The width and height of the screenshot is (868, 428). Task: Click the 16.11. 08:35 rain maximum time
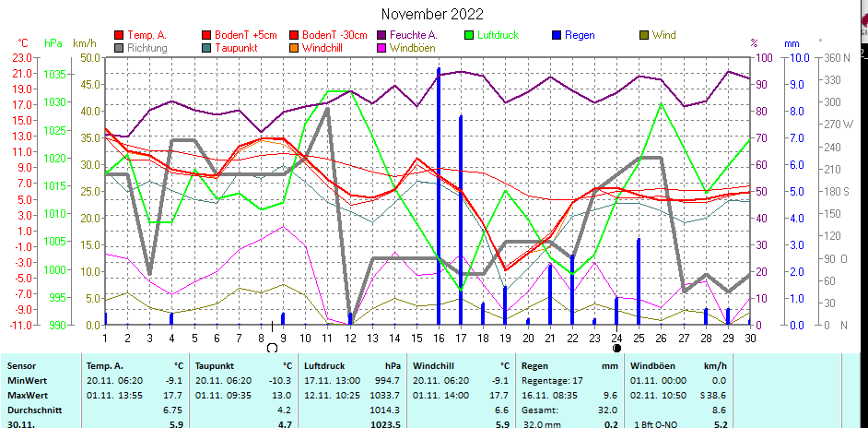click(x=550, y=396)
